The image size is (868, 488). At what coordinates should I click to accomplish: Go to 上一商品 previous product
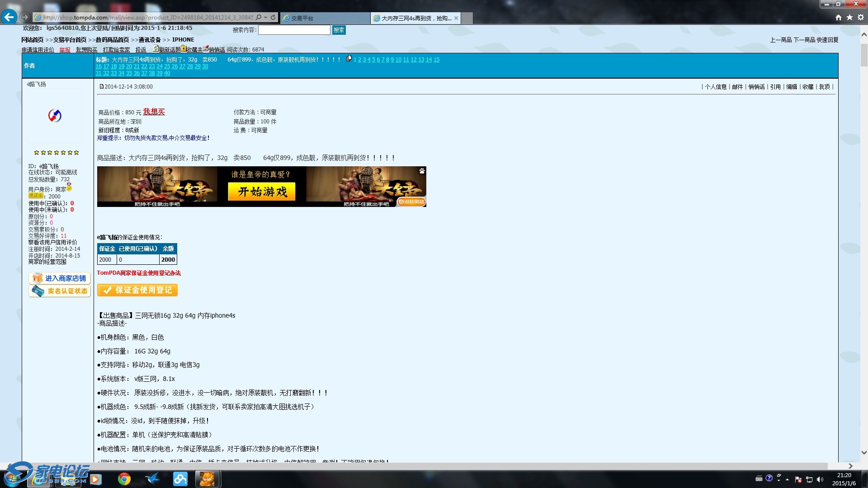point(781,40)
